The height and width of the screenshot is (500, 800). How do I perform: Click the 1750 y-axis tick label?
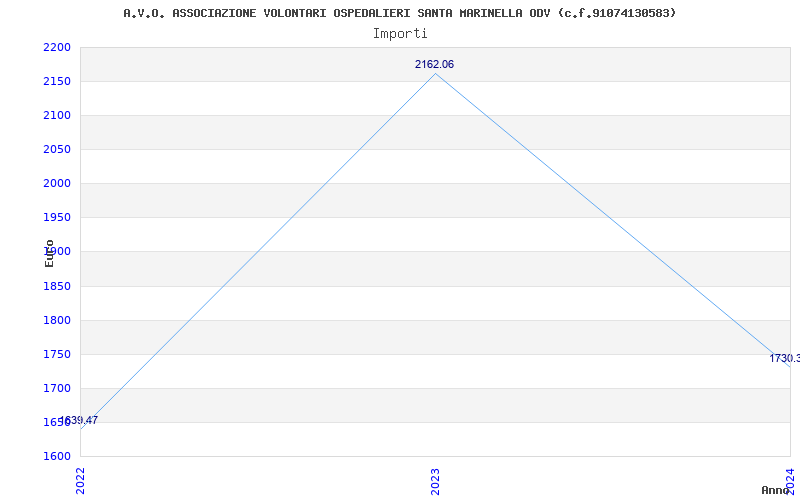point(57,355)
